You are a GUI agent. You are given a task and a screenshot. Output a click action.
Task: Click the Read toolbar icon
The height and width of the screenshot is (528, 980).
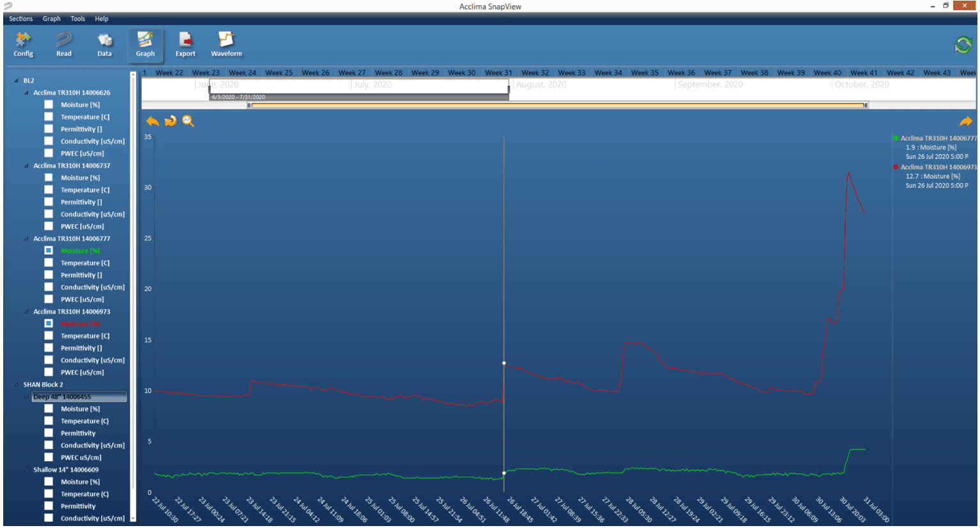point(64,45)
